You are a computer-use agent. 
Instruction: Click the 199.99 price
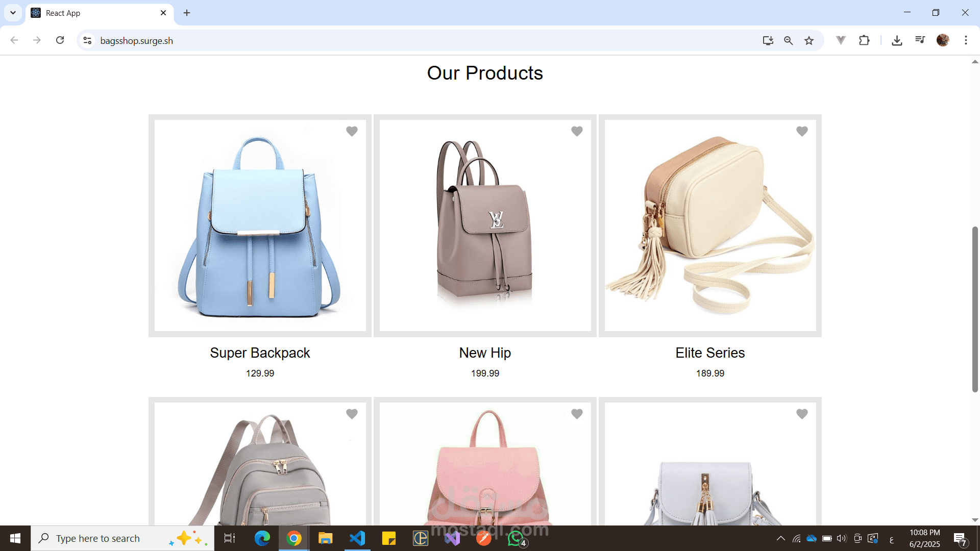pyautogui.click(x=485, y=373)
